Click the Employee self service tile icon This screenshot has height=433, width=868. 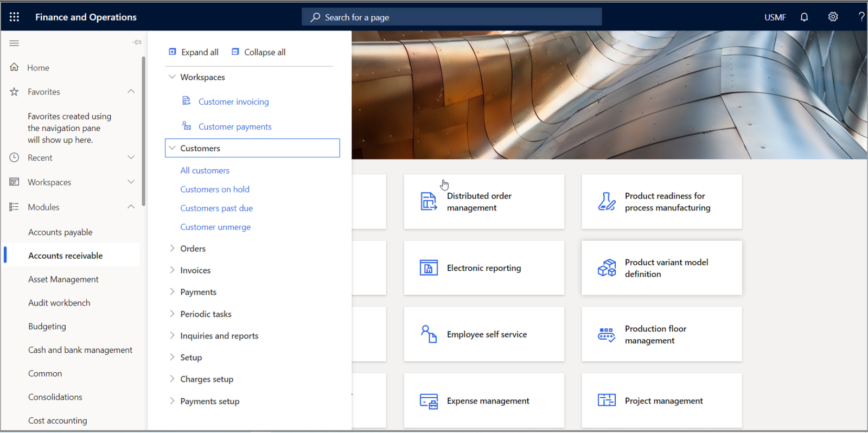pyautogui.click(x=429, y=334)
